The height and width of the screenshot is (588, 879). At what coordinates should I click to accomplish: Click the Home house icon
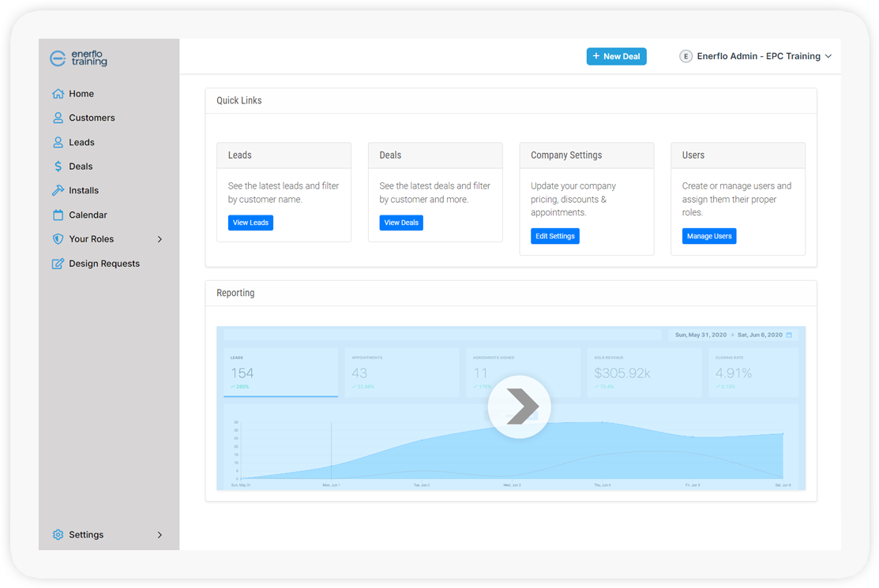click(58, 94)
